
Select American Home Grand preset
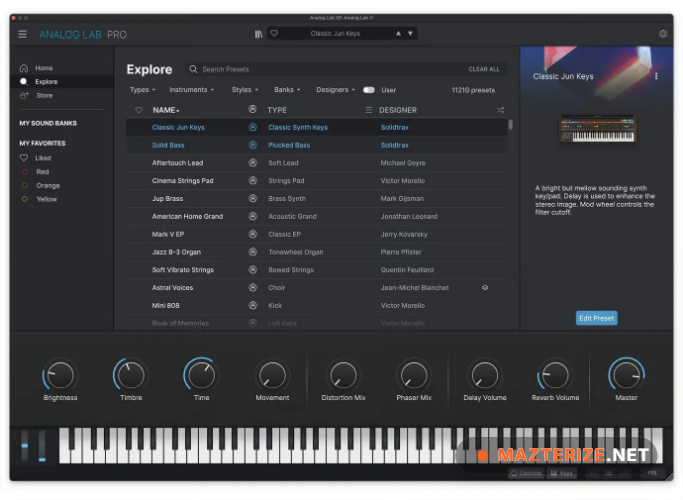click(317, 216)
